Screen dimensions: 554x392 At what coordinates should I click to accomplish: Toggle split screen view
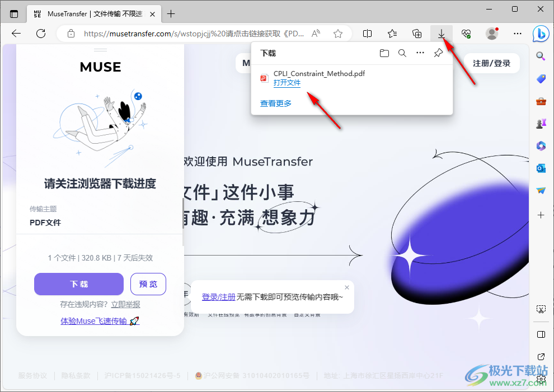pos(367,34)
